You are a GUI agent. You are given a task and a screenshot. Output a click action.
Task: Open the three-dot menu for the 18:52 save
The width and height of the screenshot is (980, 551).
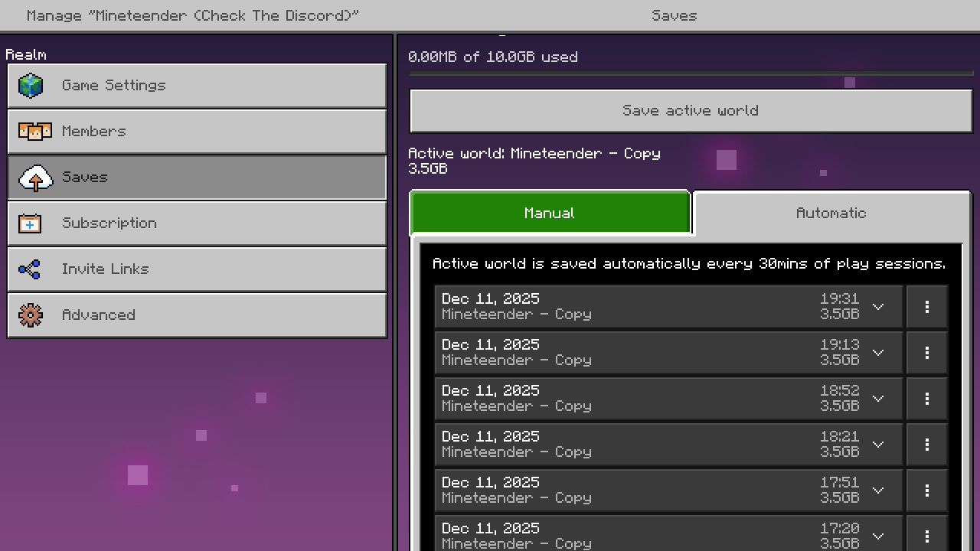[927, 399]
